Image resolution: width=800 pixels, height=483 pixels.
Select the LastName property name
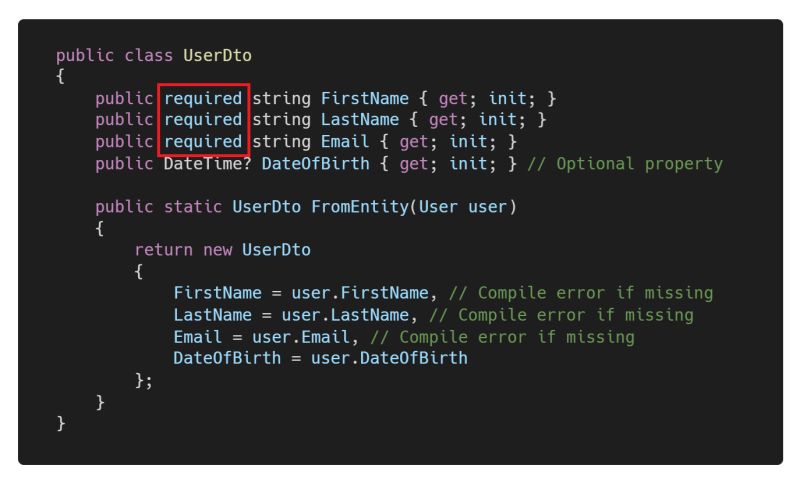(360, 120)
